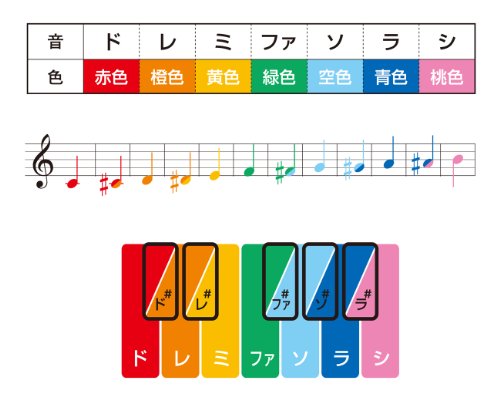Click the ソ# black key
Screen dimensions: 500x400
[x=320, y=281]
